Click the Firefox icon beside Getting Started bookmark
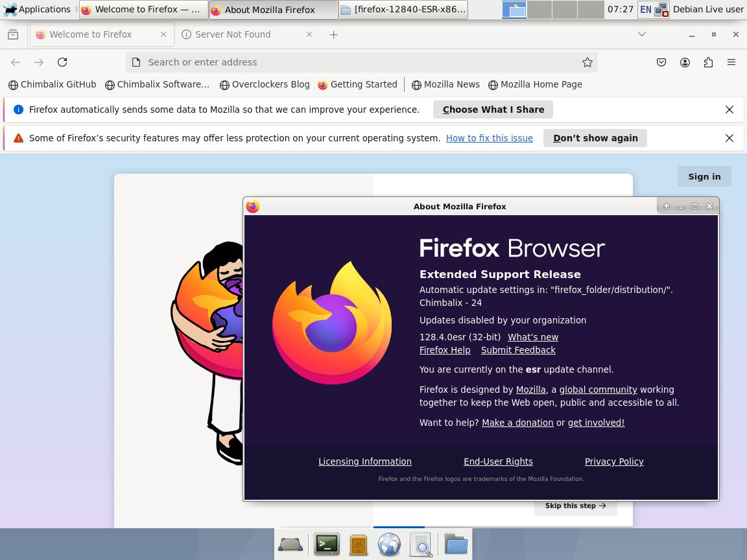This screenshot has height=560, width=747. coord(322,85)
